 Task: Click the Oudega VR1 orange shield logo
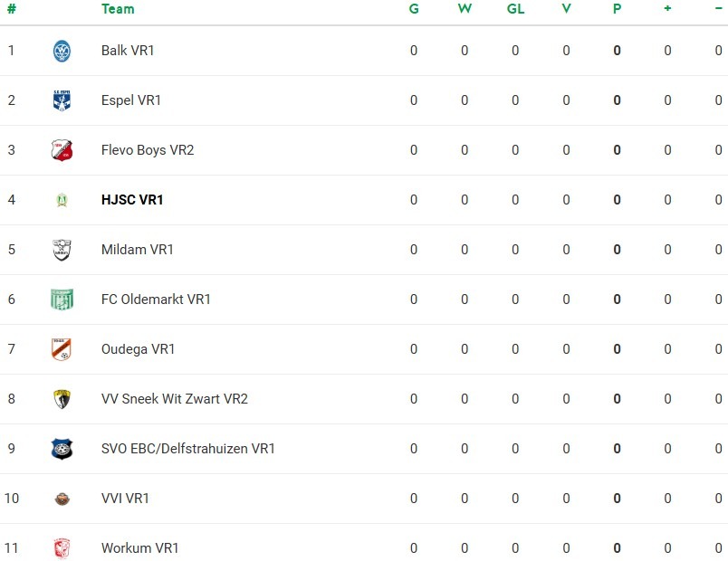[62, 349]
